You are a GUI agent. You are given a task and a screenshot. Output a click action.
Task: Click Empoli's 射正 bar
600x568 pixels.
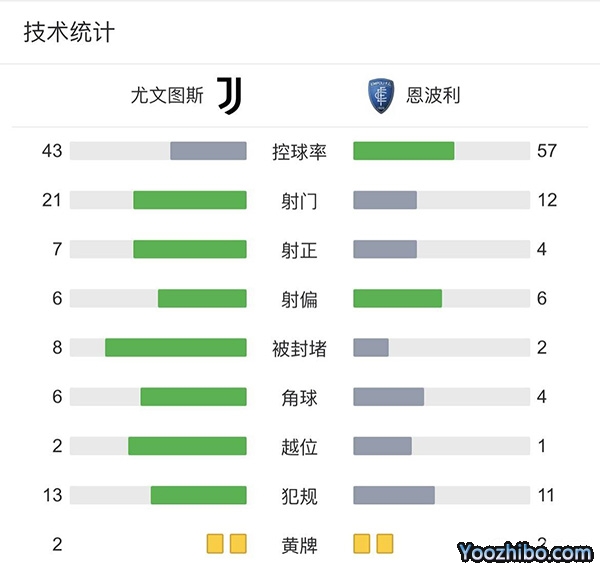[385, 249]
